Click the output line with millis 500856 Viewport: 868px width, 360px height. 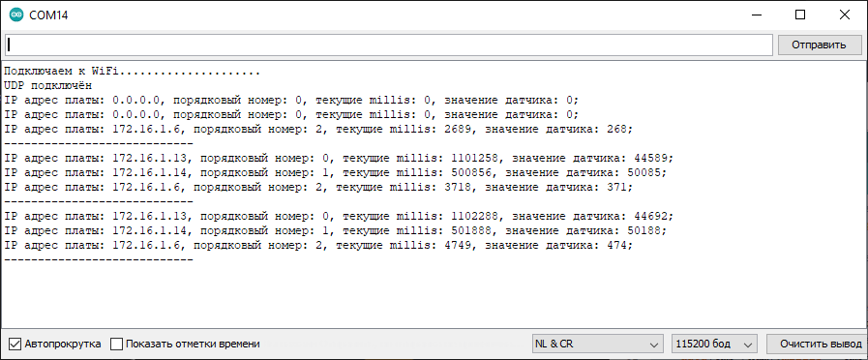(x=335, y=172)
